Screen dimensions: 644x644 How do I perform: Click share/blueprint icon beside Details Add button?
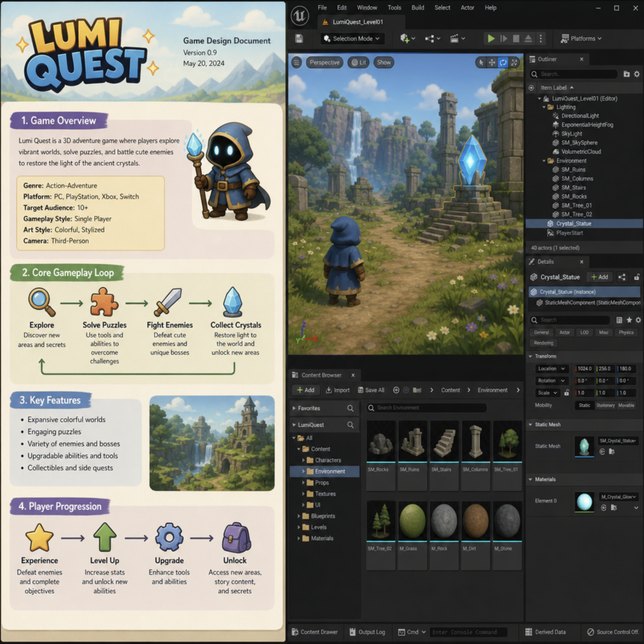coord(622,277)
